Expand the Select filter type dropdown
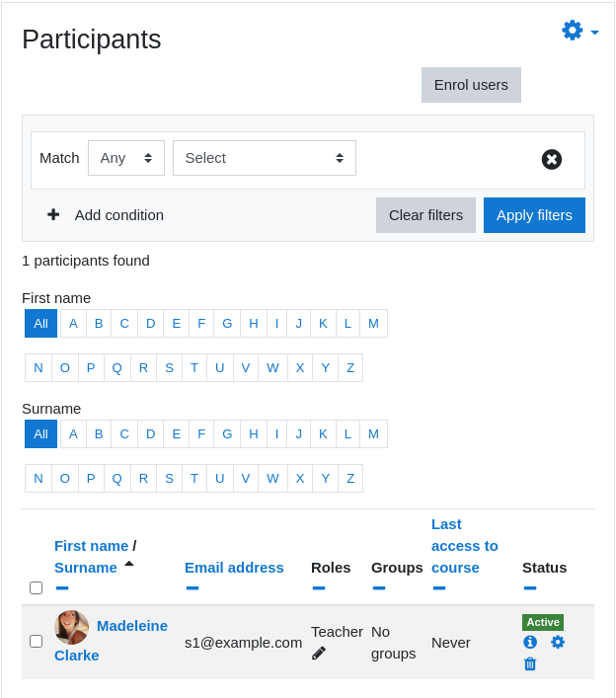This screenshot has width=616, height=698. click(265, 158)
